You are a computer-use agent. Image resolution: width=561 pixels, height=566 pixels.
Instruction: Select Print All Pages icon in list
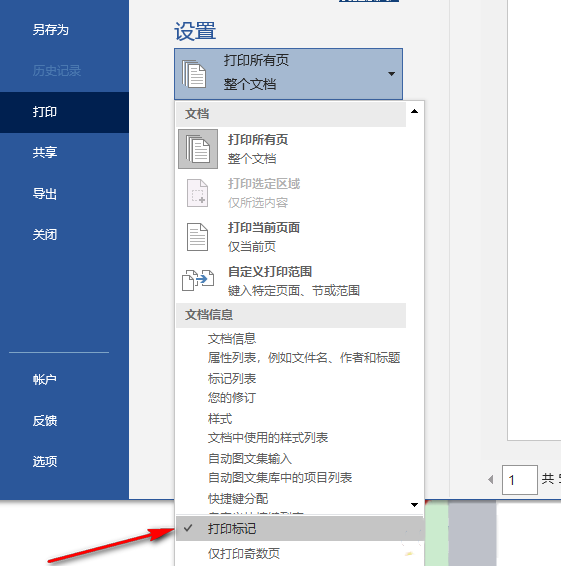click(198, 149)
